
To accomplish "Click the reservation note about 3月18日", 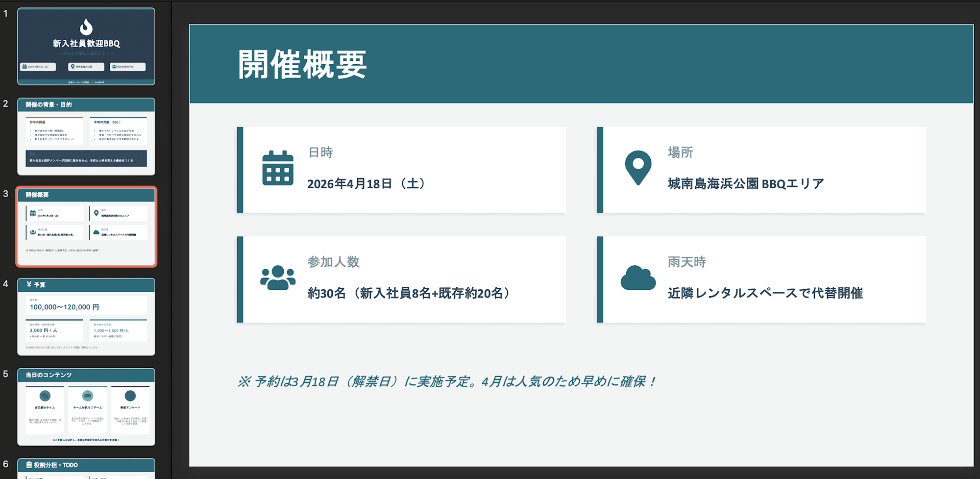I will (x=446, y=380).
